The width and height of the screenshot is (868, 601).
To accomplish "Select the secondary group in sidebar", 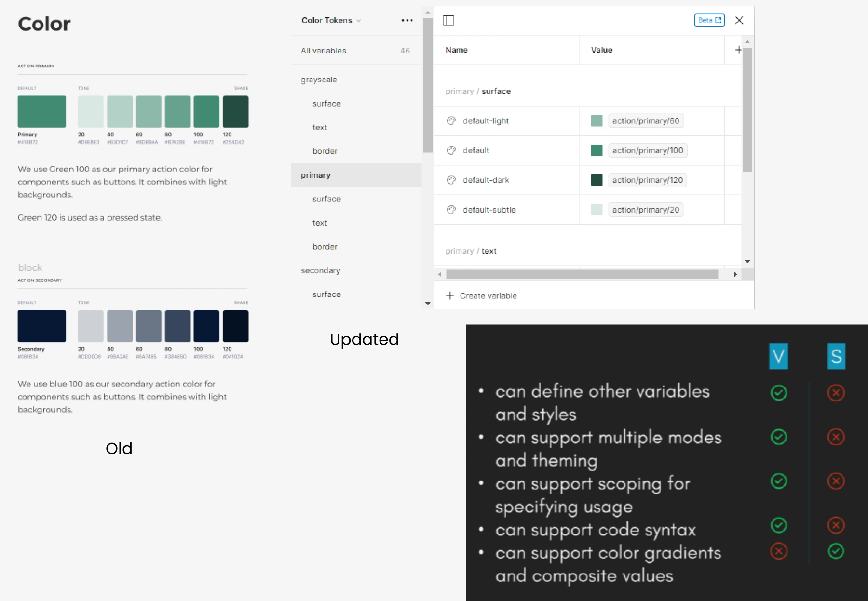I will 320,270.
